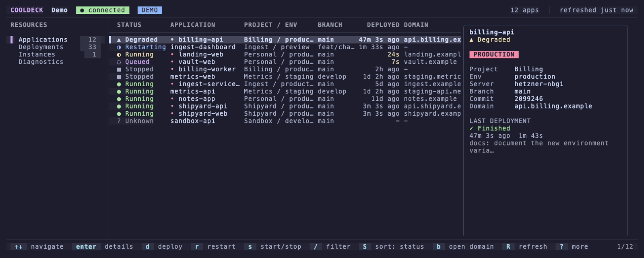Click the hetzner-nbg1 server value

(x=539, y=84)
